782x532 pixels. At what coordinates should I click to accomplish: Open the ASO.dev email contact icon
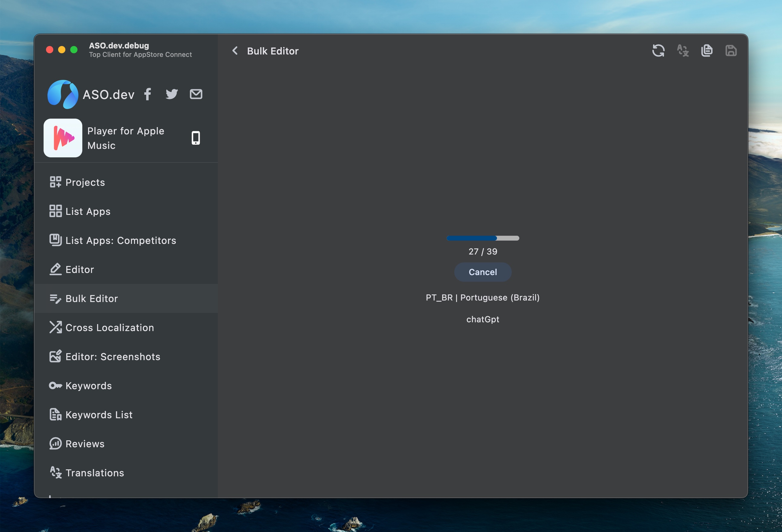[196, 94]
